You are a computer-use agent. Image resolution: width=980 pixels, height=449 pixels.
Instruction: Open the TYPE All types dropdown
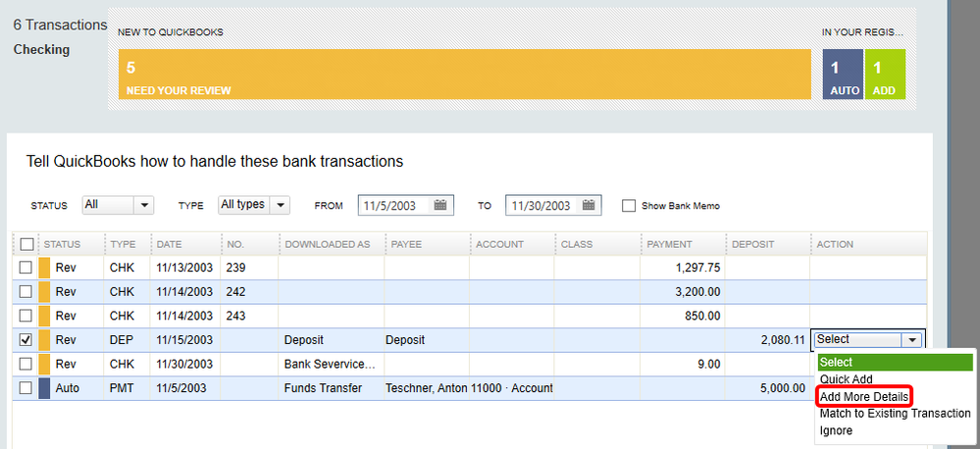point(254,205)
